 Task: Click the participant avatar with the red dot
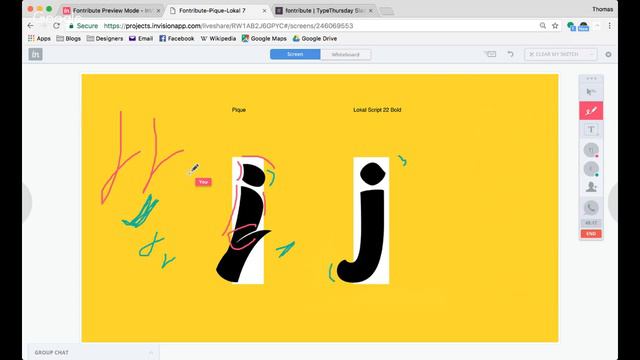pos(591,150)
